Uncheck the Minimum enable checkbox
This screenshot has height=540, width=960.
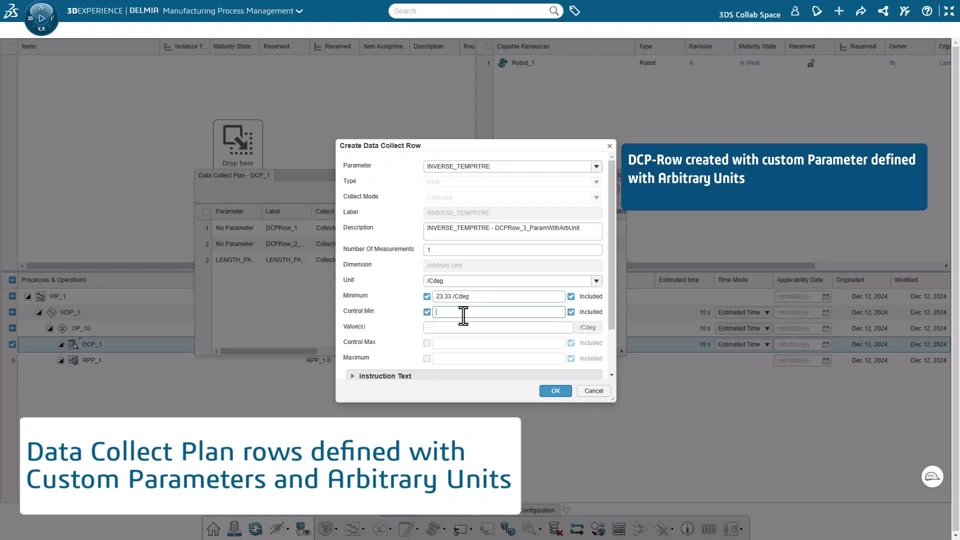(427, 296)
